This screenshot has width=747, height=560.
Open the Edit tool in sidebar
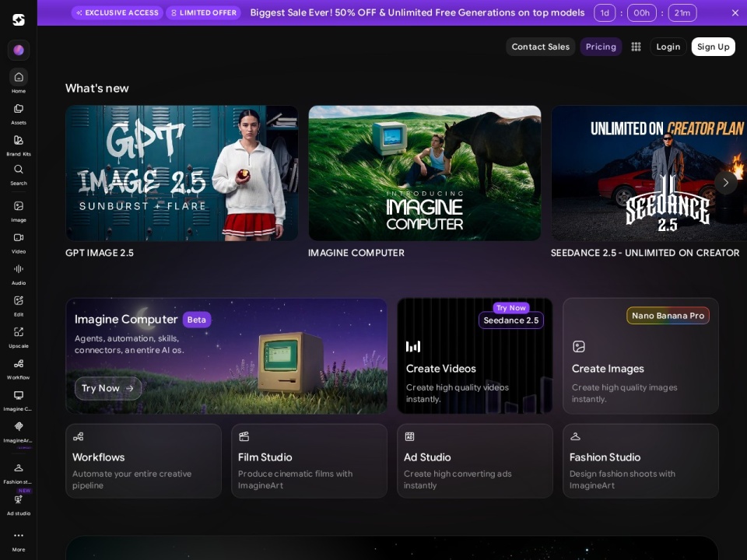tap(19, 306)
